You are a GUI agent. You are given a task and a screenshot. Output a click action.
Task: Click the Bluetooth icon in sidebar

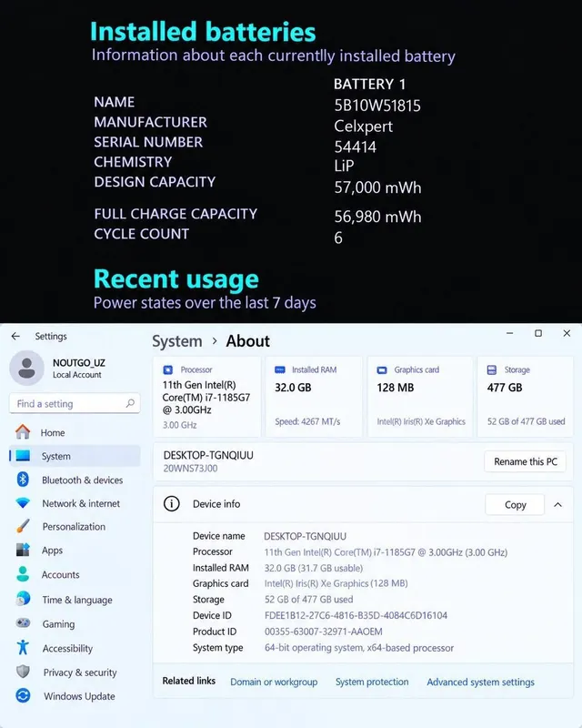click(x=23, y=480)
